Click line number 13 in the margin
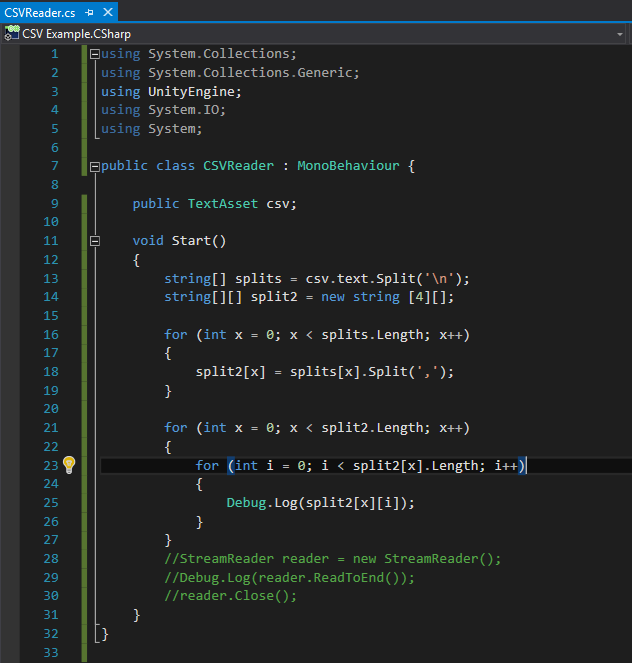 click(51, 278)
